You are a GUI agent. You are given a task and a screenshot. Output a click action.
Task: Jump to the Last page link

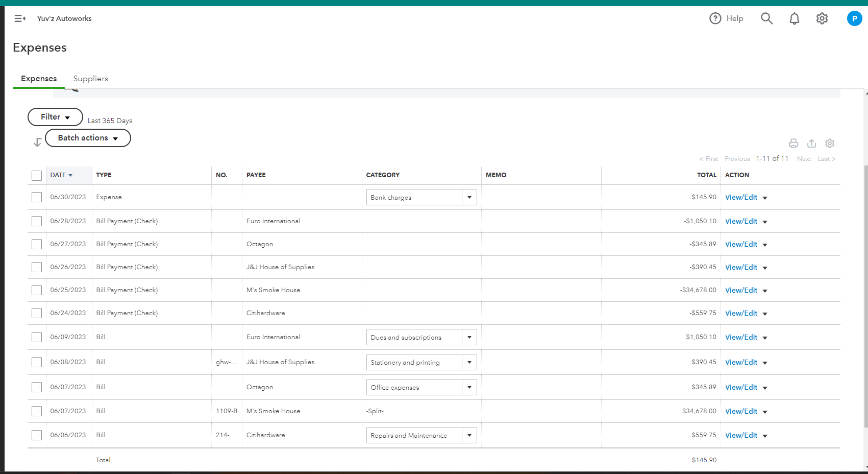click(827, 159)
